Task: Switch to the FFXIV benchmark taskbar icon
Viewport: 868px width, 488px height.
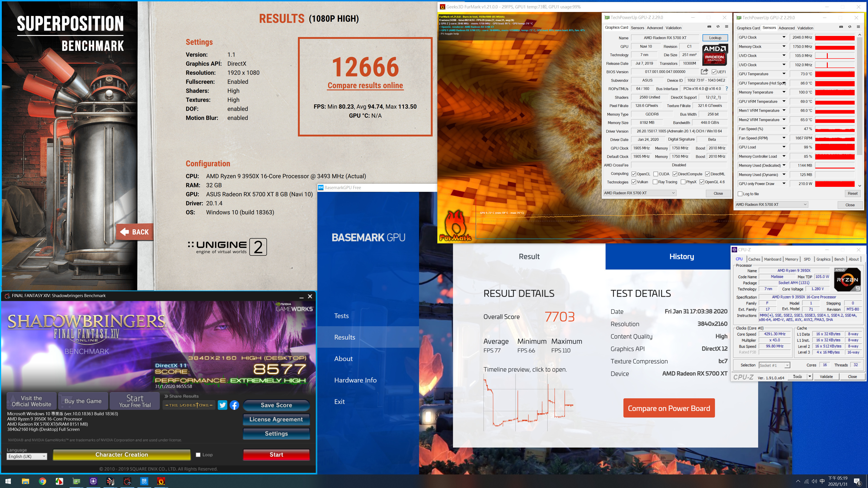Action: [x=127, y=481]
